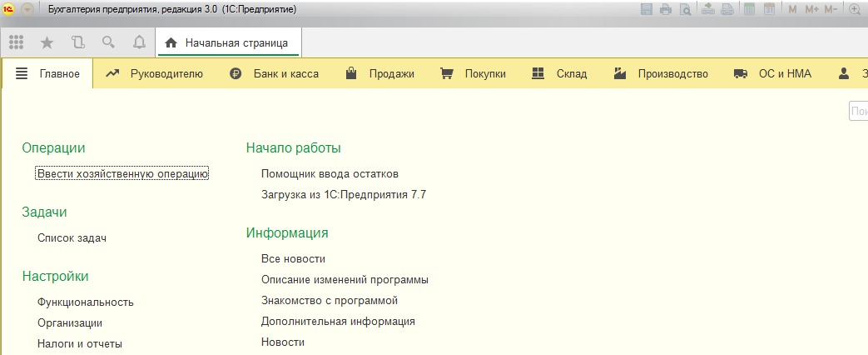Viewport: 868px width, 355px height.
Task: Click the M+ memory add button
Action: tap(811, 9)
